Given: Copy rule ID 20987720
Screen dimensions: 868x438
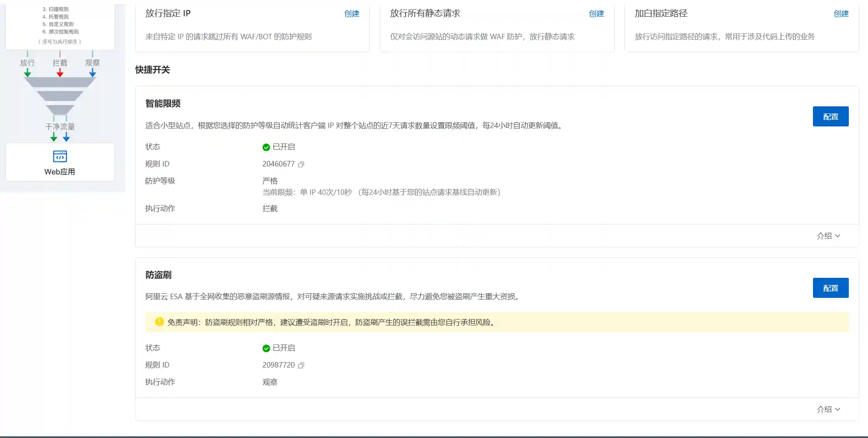Looking at the screenshot, I should click(301, 365).
